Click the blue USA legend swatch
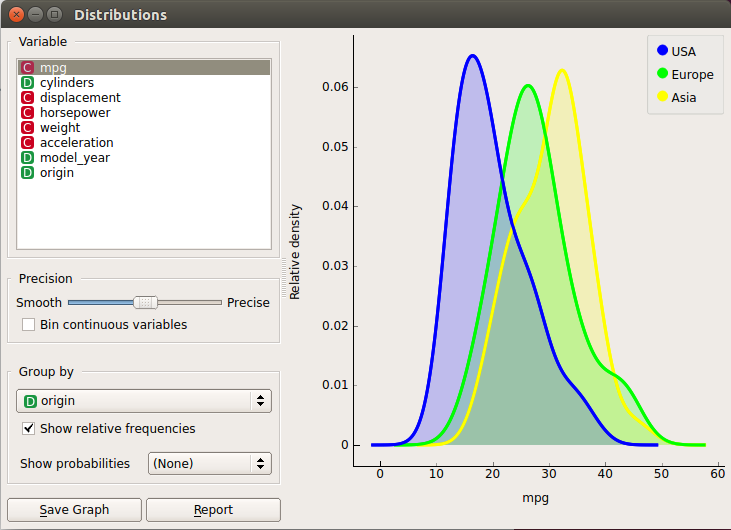 pos(663,51)
